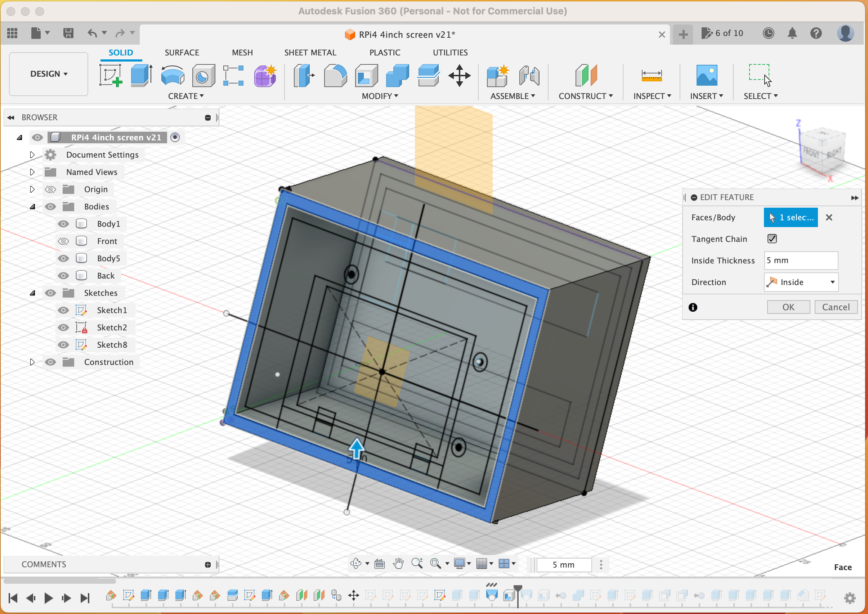Show the hidden Front body
Image resolution: width=868 pixels, height=614 pixels.
(63, 241)
